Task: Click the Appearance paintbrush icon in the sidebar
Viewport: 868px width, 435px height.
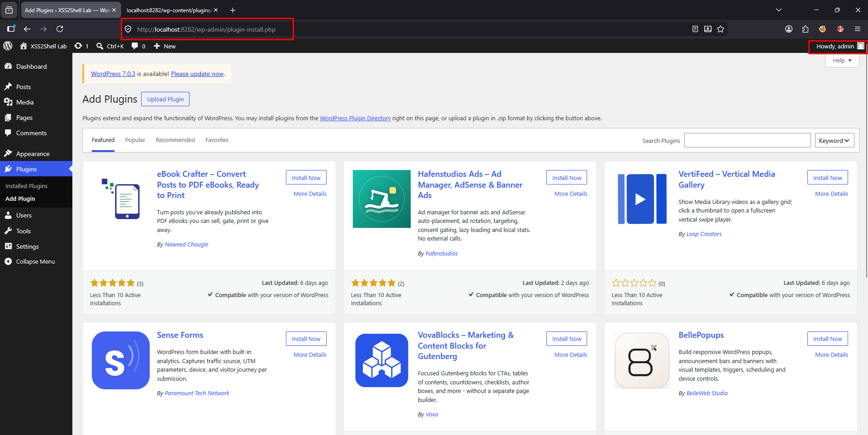Action: click(x=8, y=153)
